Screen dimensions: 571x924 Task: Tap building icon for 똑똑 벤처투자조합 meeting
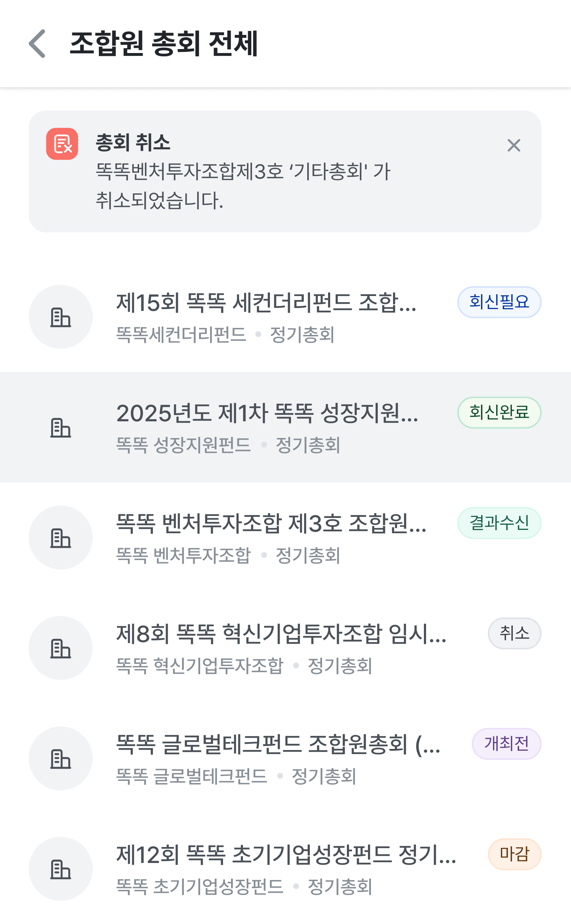[61, 537]
